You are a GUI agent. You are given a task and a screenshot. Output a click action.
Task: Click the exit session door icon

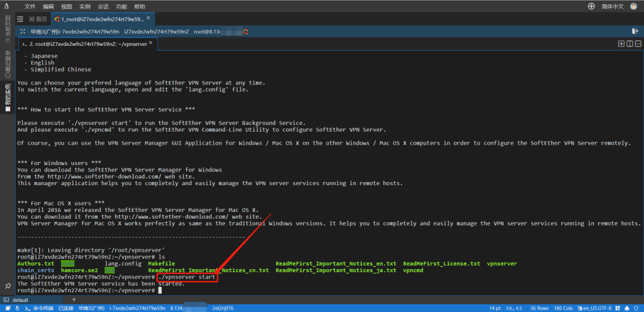pos(635,31)
